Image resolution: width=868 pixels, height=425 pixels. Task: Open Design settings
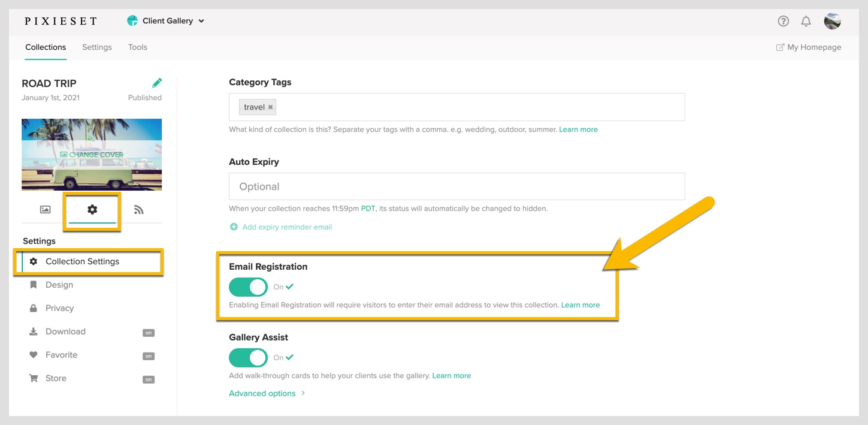[59, 285]
